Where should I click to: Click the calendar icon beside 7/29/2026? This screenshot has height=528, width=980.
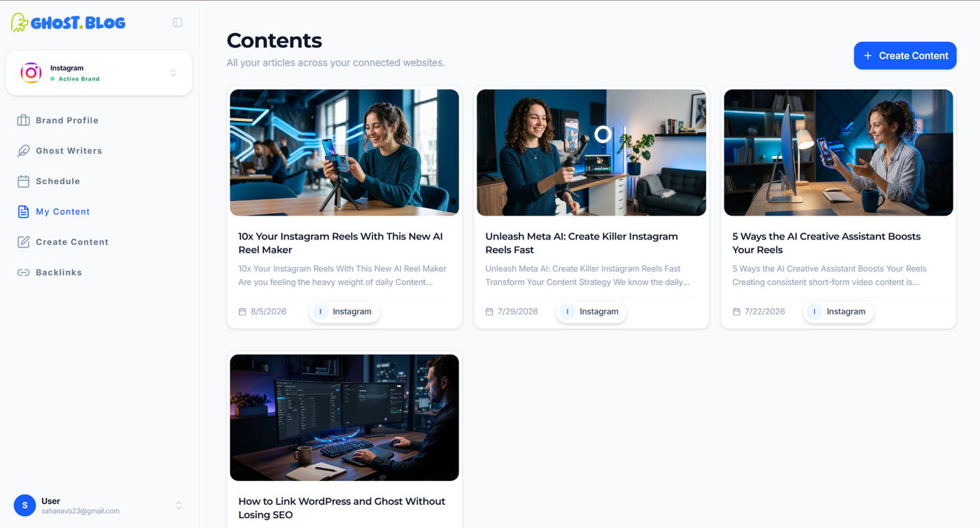click(x=489, y=312)
